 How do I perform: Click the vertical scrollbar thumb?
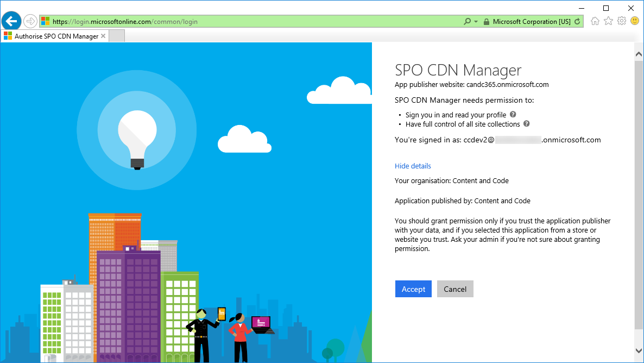tap(639, 195)
